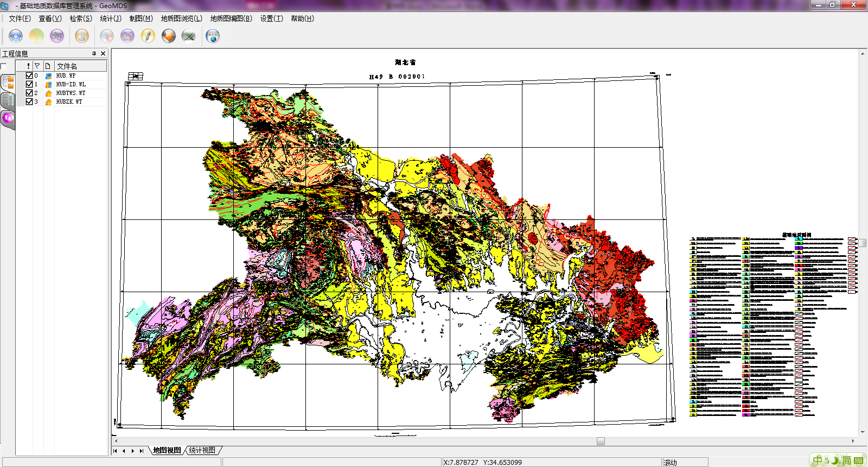Open the folder tree side tab
The image size is (868, 467).
[8, 83]
